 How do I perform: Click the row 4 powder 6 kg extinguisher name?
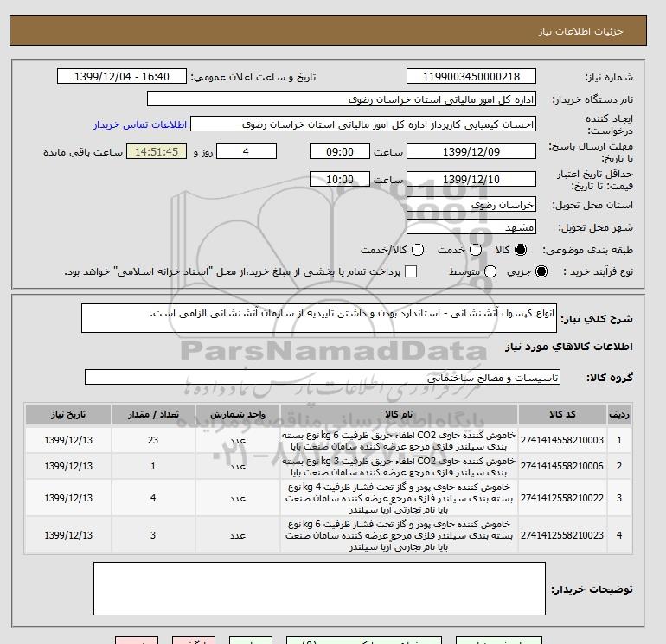(399, 535)
